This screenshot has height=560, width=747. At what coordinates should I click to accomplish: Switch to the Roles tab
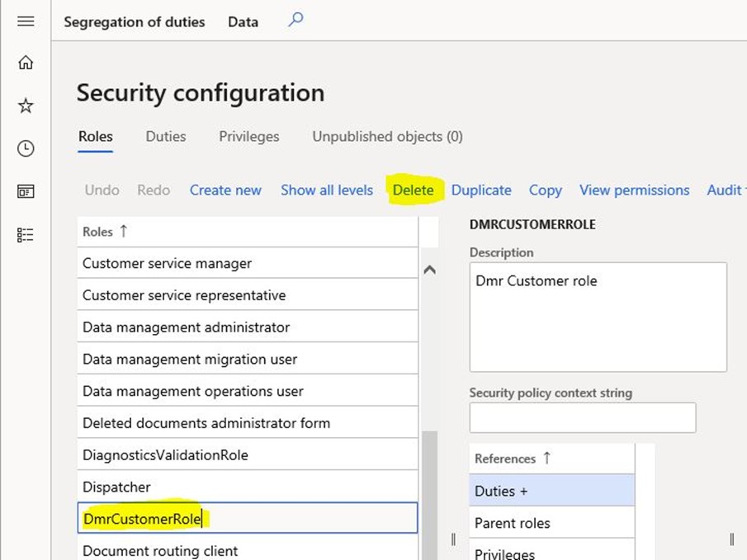pos(95,137)
